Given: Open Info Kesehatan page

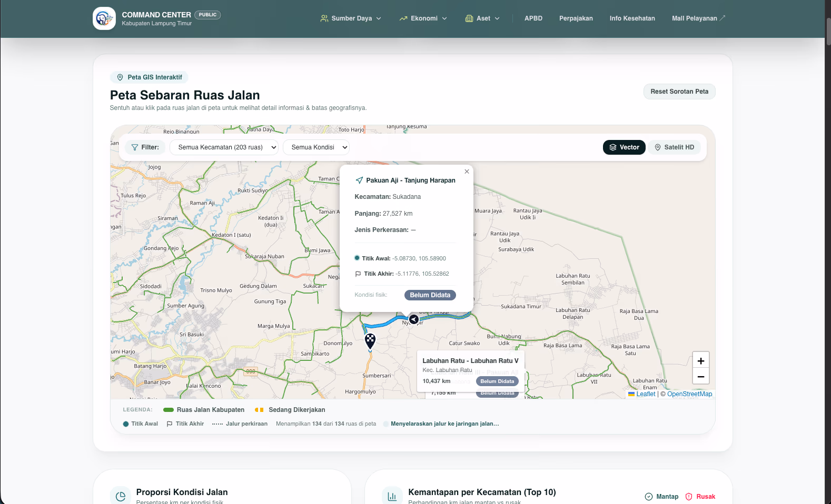Looking at the screenshot, I should 632,18.
